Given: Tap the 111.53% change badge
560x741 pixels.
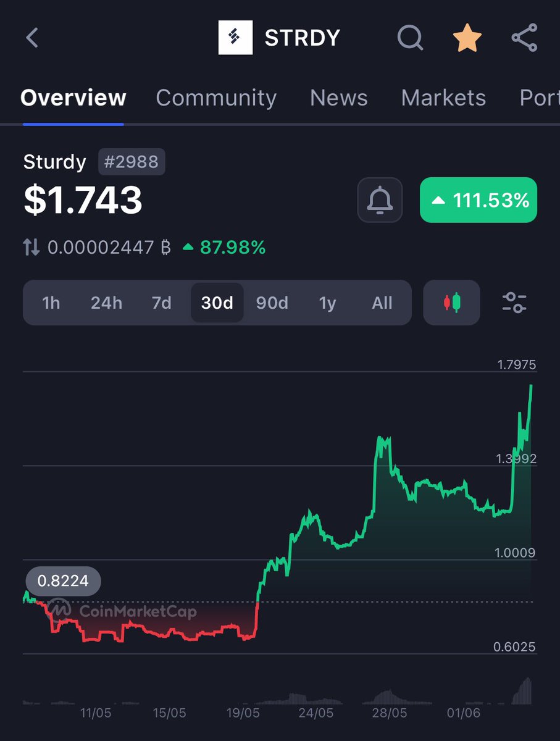Looking at the screenshot, I should coord(479,200).
